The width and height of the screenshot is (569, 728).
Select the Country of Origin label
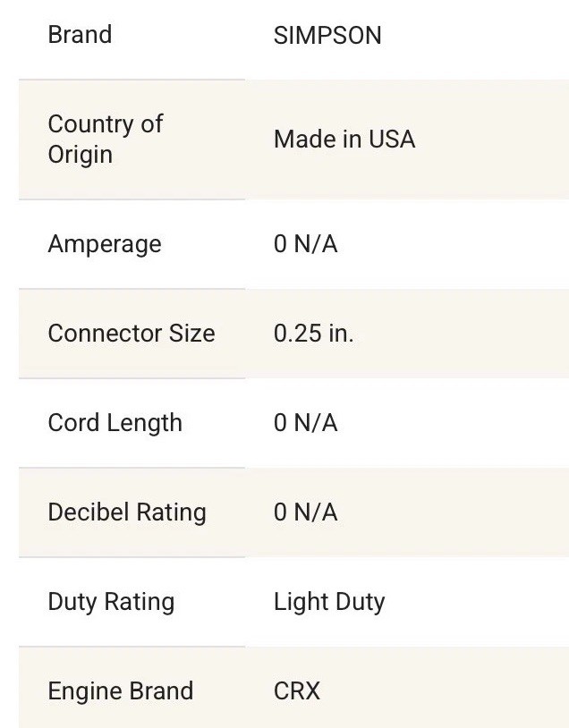pyautogui.click(x=106, y=140)
